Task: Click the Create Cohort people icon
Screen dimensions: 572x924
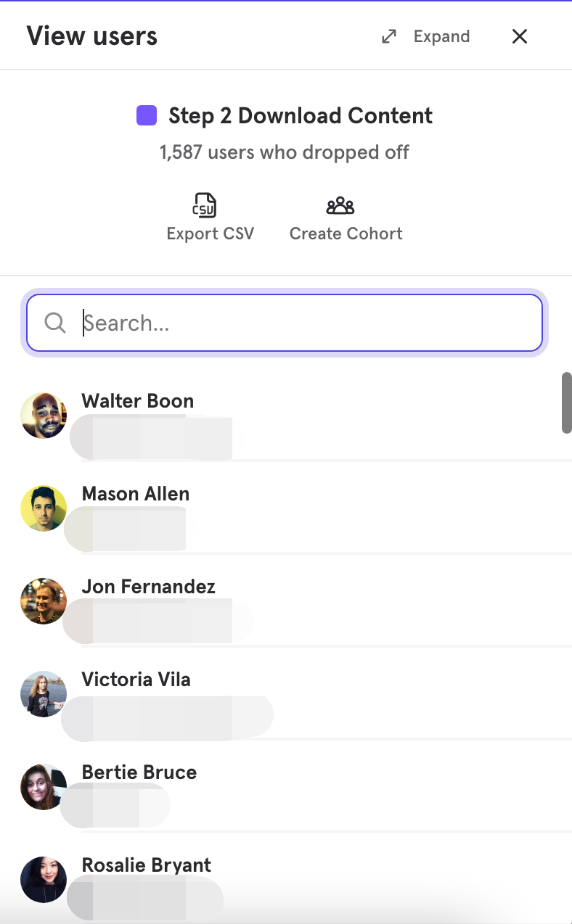Action: pos(340,206)
